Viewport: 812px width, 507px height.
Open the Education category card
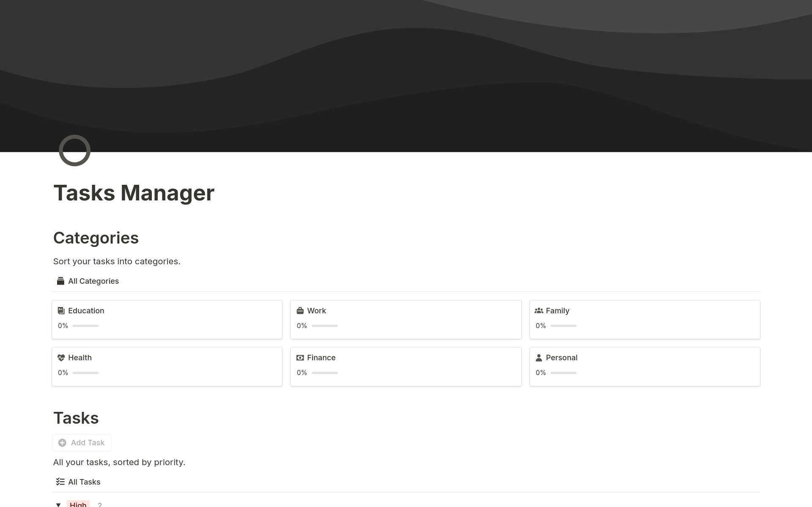pos(167,319)
